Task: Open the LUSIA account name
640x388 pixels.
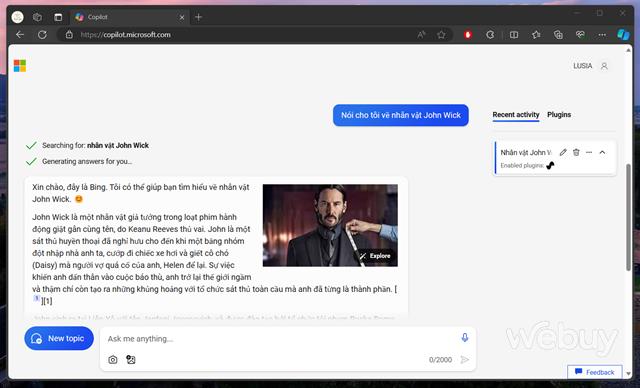Action: pos(582,66)
